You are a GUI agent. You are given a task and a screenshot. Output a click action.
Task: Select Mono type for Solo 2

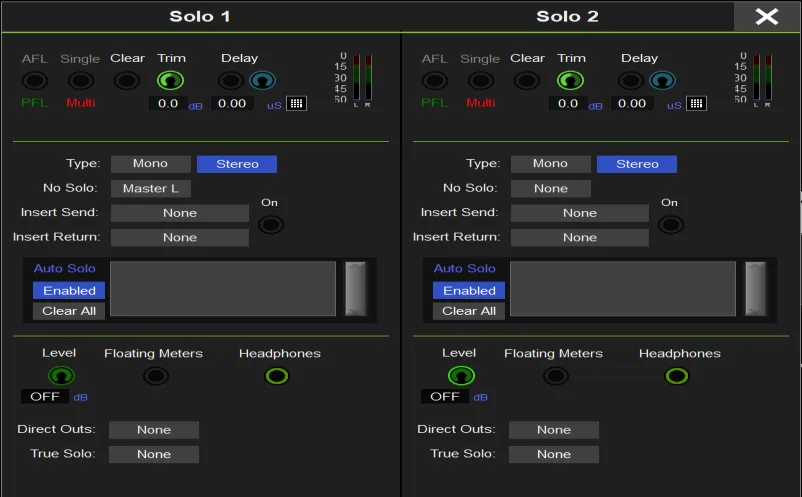(550, 164)
